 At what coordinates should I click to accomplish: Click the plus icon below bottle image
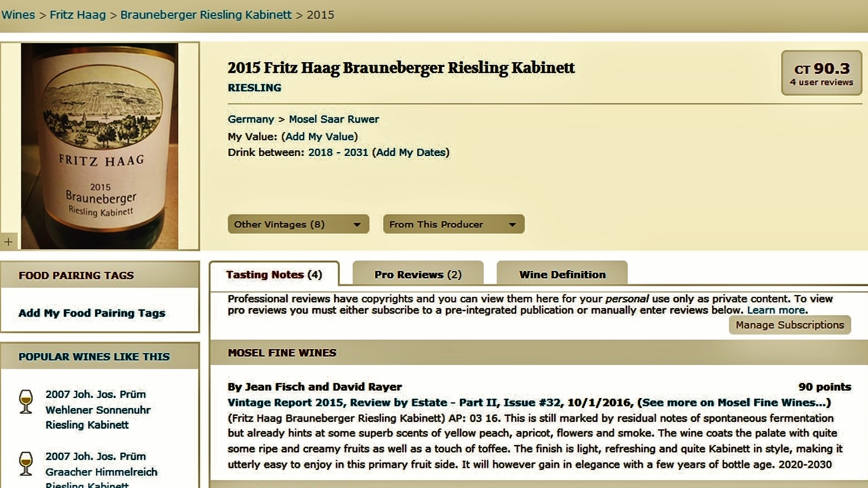coord(8,241)
